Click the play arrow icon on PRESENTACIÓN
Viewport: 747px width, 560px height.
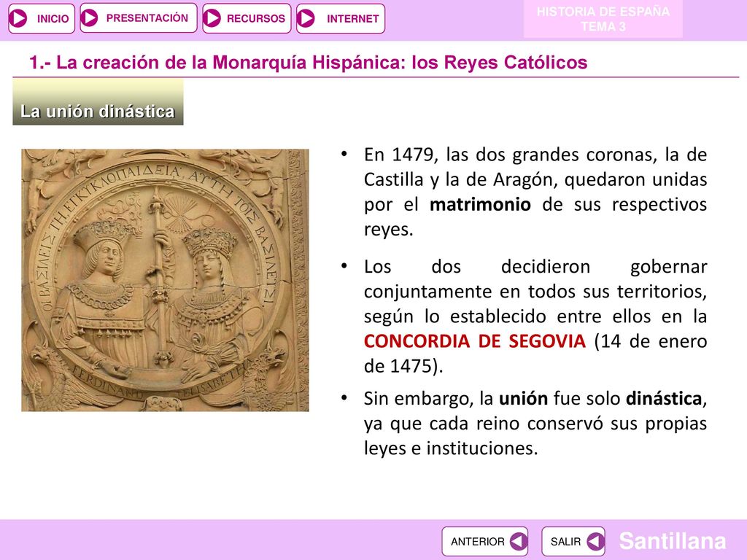tap(89, 18)
